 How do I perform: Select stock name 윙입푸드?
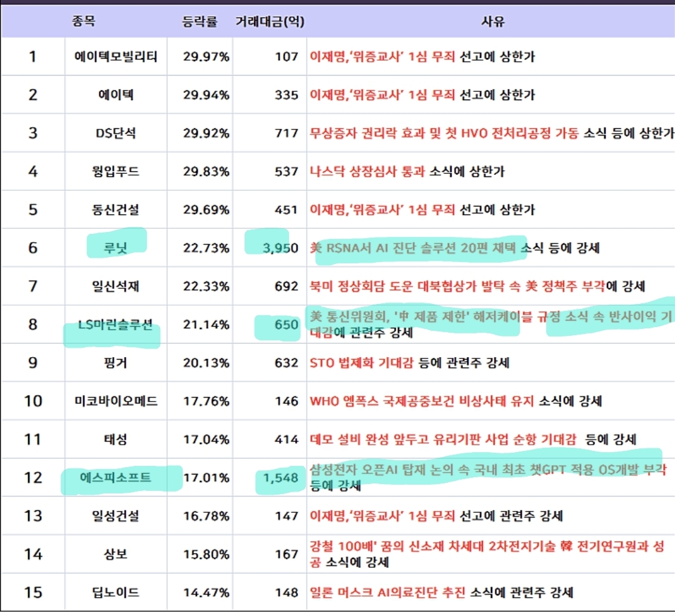[x=116, y=171]
